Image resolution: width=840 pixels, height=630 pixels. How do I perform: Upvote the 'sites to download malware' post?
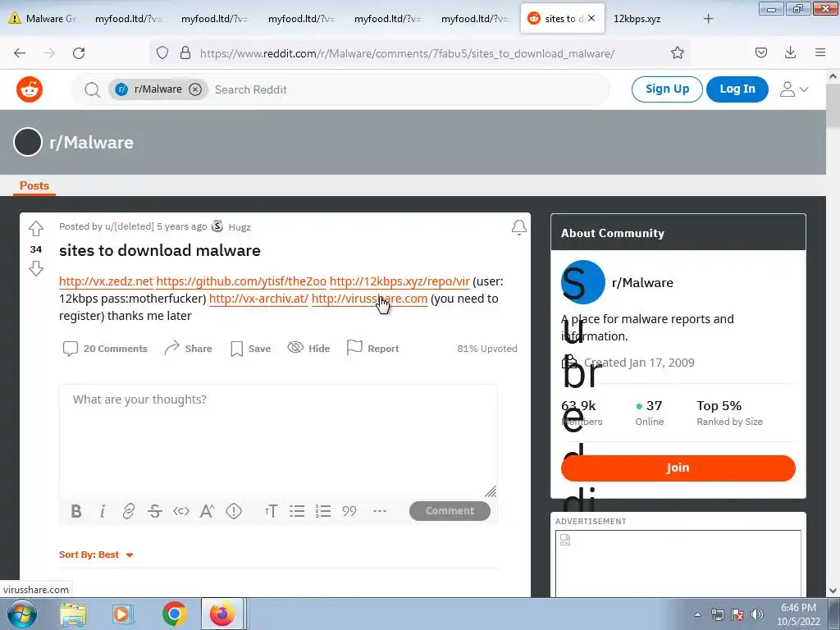(x=36, y=229)
